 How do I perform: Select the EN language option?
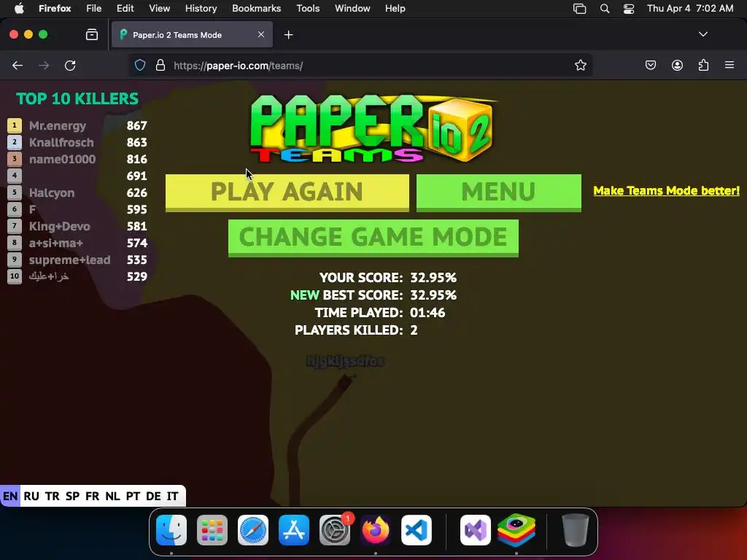coord(10,496)
